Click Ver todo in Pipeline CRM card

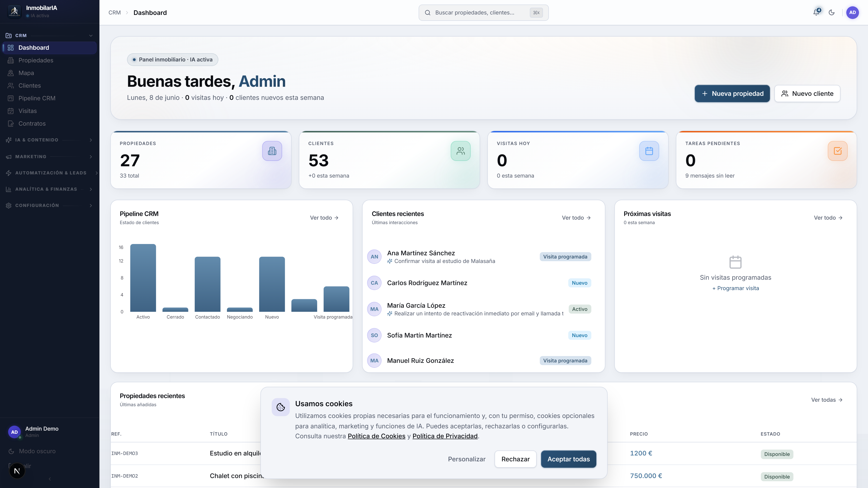(x=324, y=218)
